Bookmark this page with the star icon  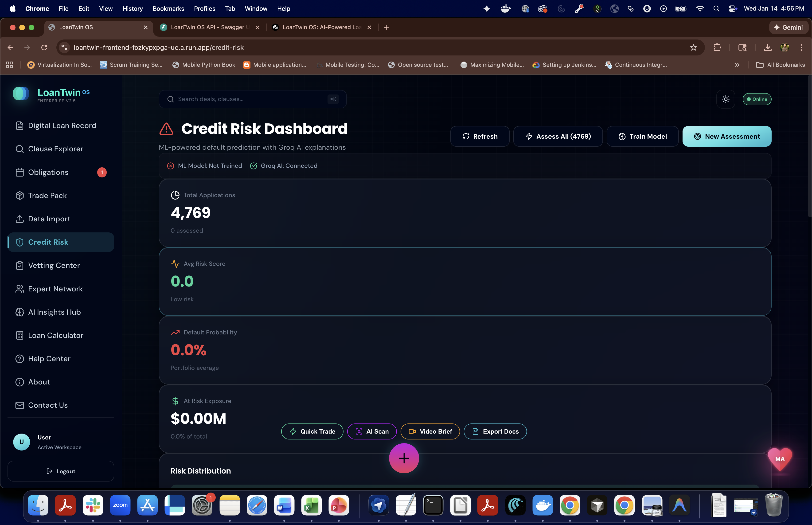tap(693, 48)
